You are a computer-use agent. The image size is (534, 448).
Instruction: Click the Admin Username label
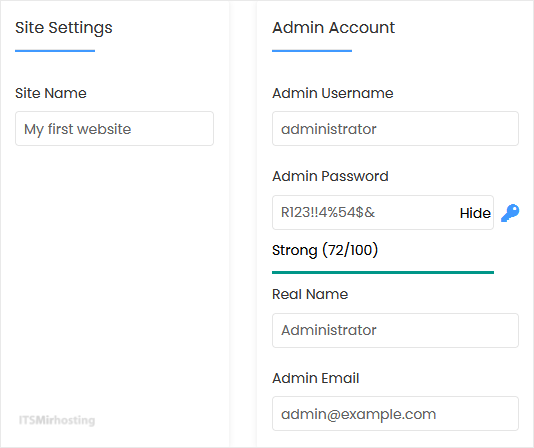click(333, 93)
